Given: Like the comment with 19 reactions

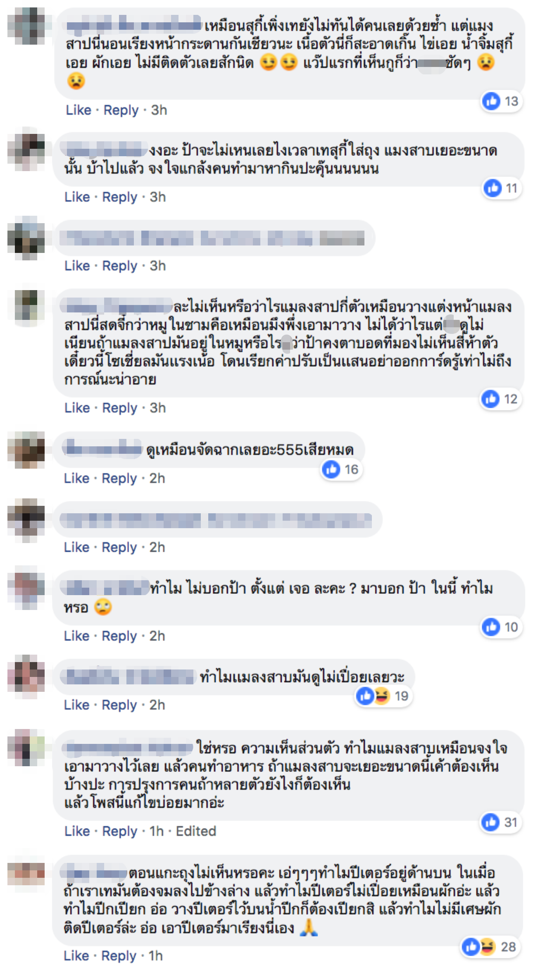Looking at the screenshot, I should coord(77,705).
